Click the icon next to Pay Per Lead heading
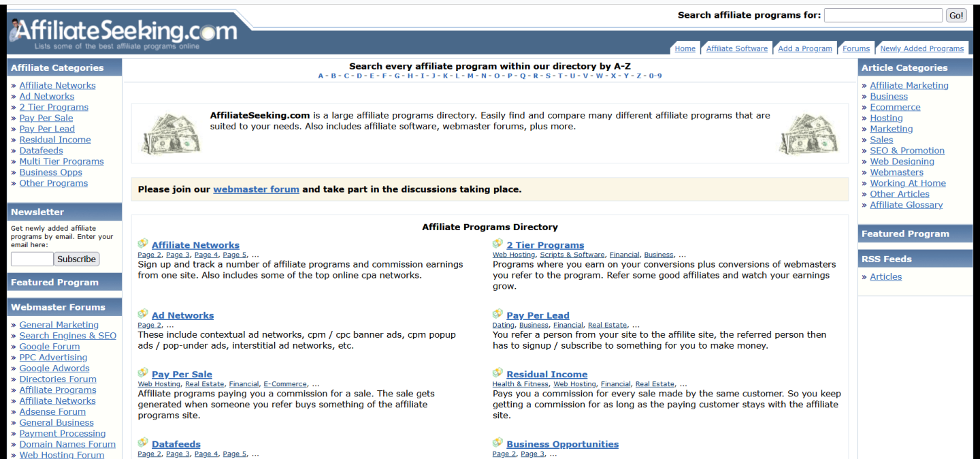 pyautogui.click(x=497, y=314)
